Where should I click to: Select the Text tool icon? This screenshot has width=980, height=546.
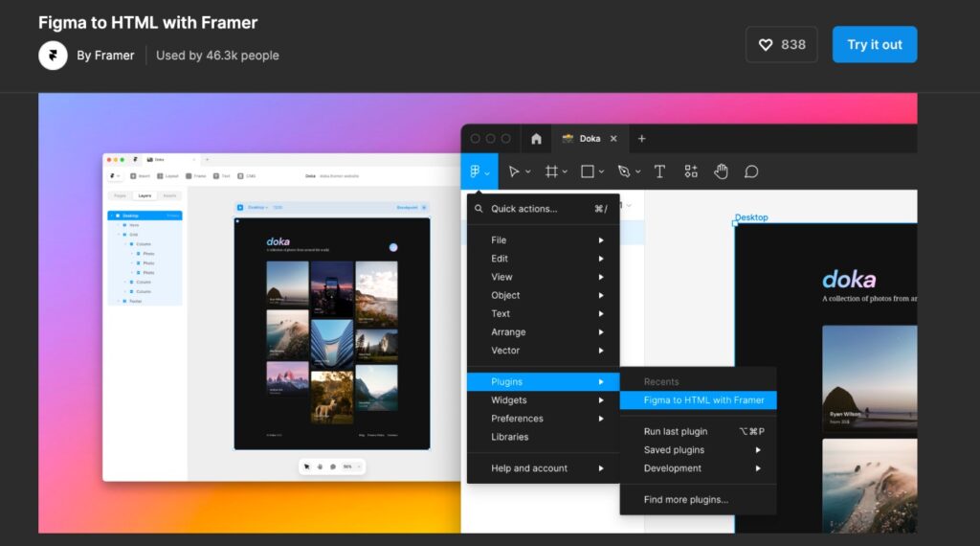[659, 171]
